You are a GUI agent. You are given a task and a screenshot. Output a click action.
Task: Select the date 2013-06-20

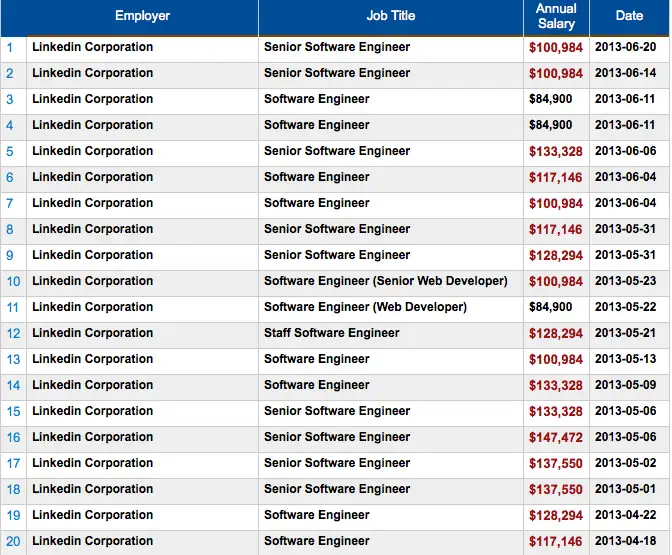(625, 47)
